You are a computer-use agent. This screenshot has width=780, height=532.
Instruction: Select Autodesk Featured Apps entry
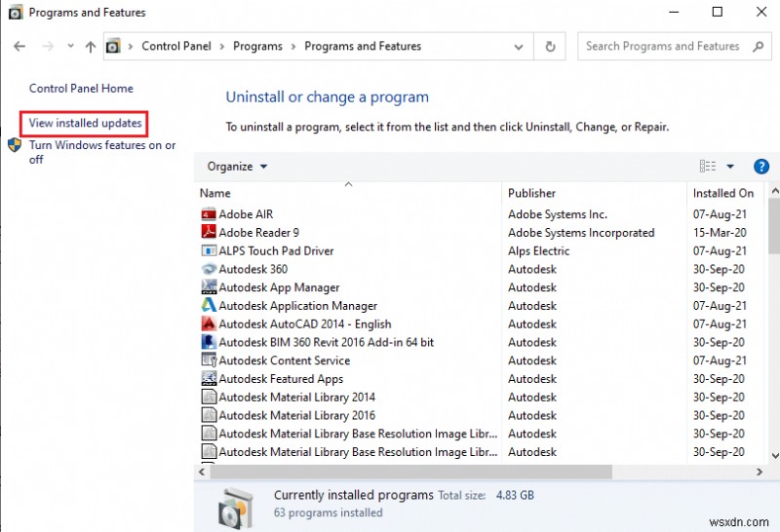pyautogui.click(x=281, y=379)
